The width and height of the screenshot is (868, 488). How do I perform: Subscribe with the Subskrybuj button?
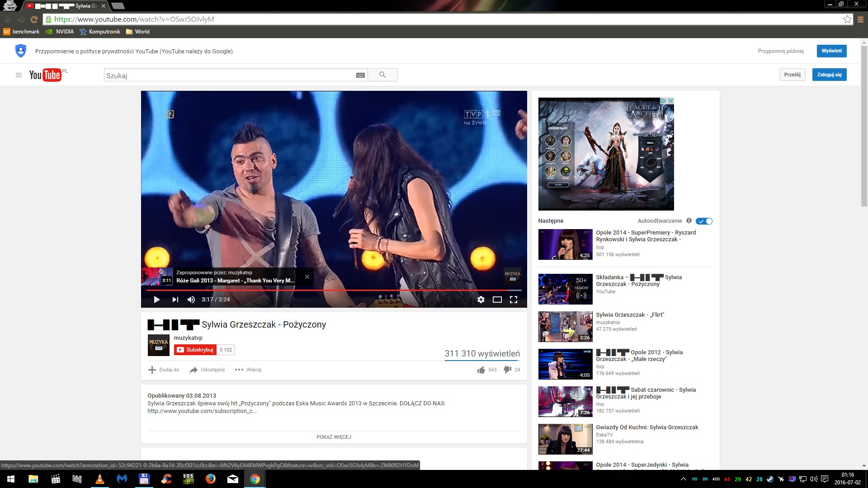pos(195,350)
